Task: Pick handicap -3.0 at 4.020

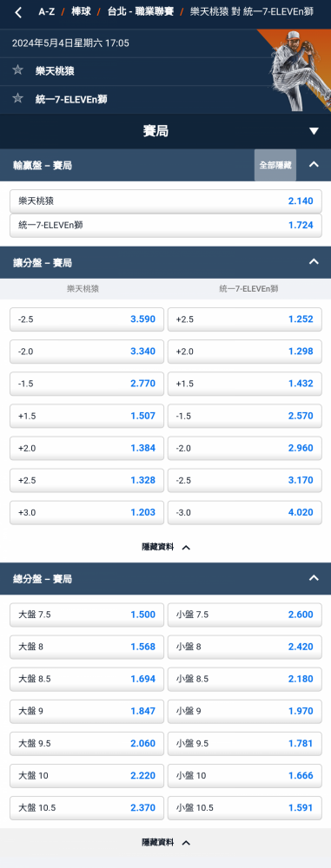Action: [x=244, y=512]
